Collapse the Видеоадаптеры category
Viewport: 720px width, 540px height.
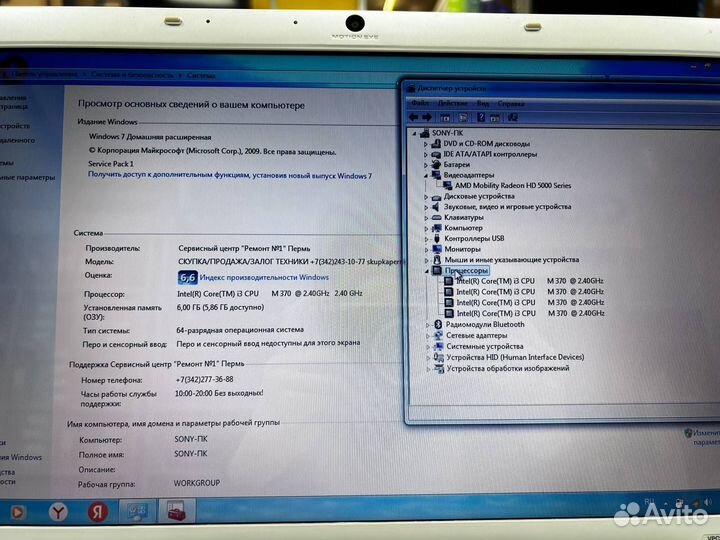(x=426, y=175)
